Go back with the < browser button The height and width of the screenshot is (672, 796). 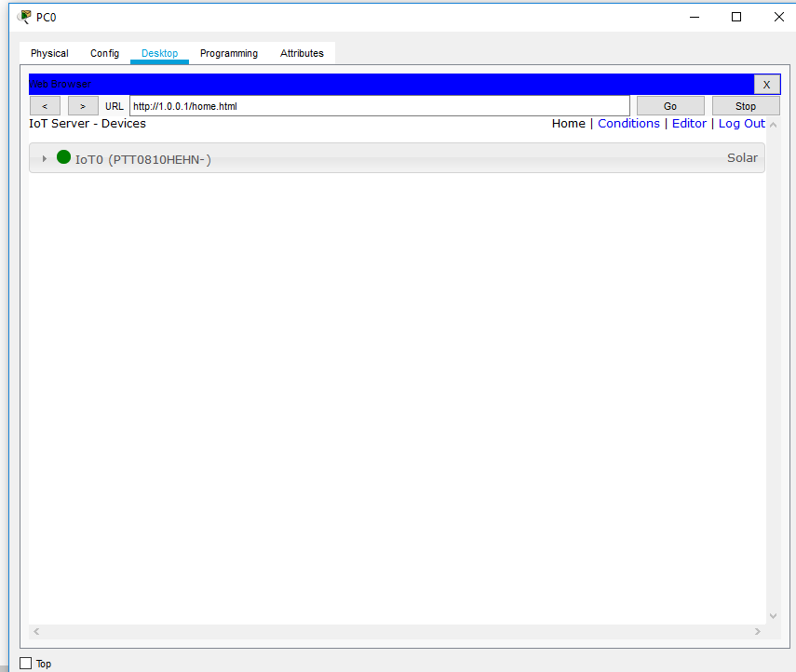[46, 106]
